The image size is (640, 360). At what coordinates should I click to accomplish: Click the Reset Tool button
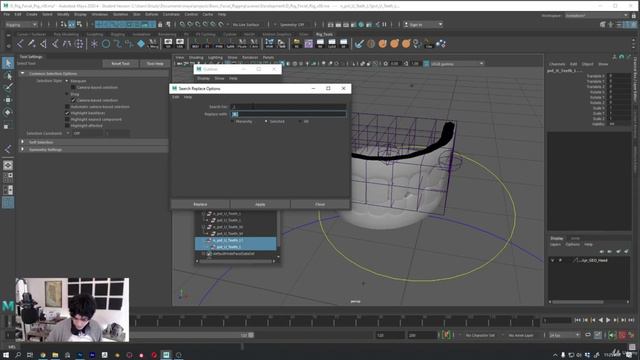point(120,64)
